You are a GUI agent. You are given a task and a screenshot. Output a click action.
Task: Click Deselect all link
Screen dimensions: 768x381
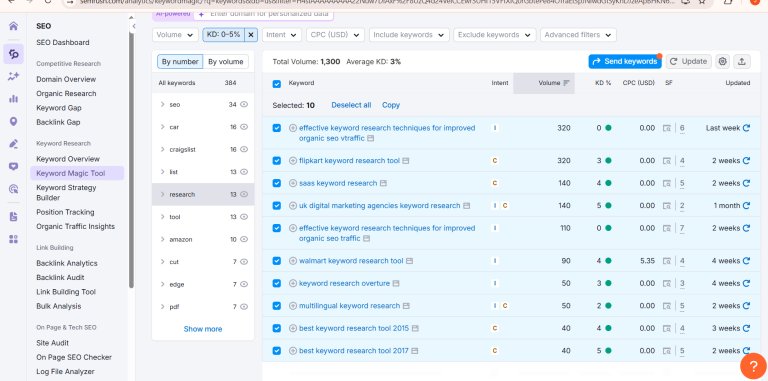[x=351, y=105]
